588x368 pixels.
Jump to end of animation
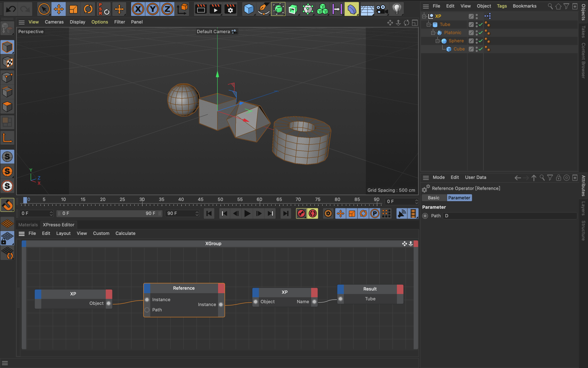pyautogui.click(x=285, y=213)
